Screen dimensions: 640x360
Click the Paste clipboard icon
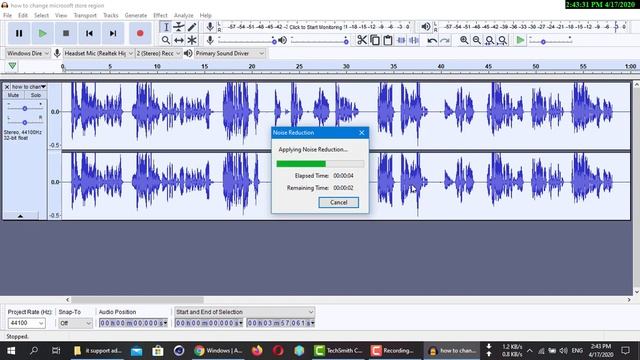coord(388,40)
